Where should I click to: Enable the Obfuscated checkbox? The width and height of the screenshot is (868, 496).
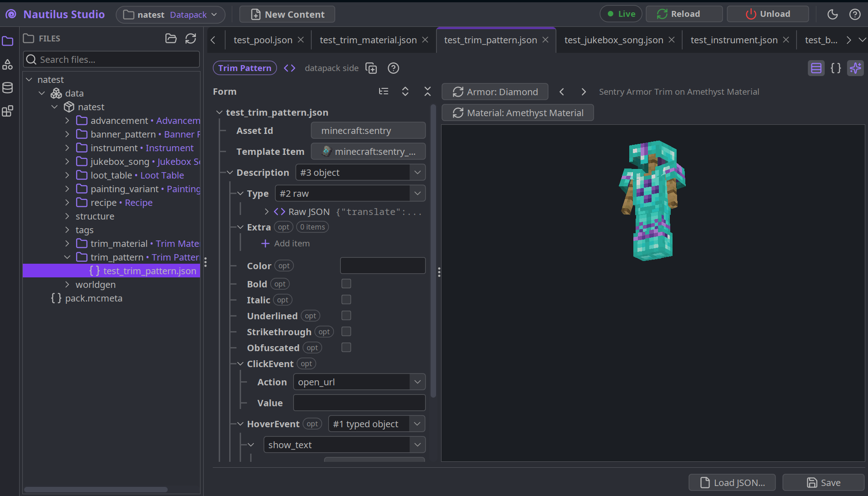346,348
